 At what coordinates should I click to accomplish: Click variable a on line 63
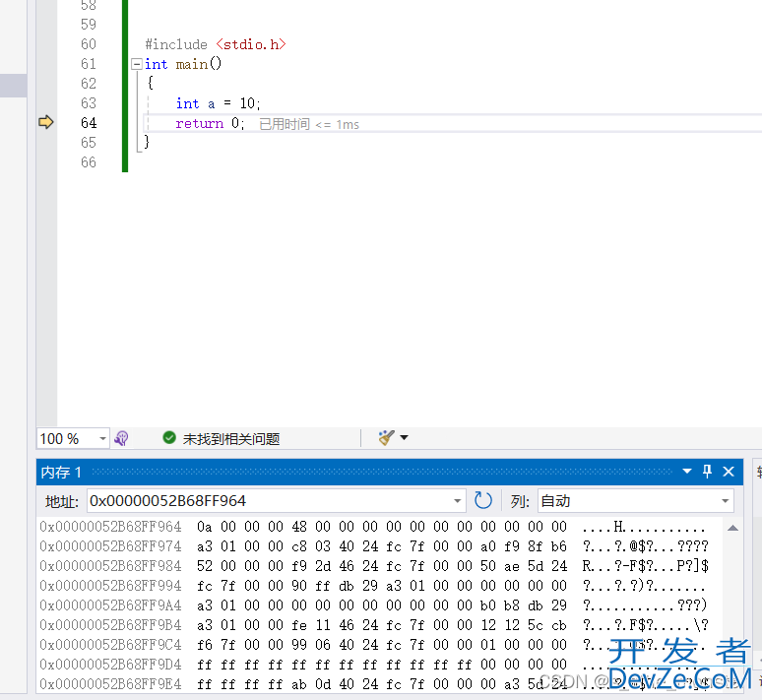point(212,104)
